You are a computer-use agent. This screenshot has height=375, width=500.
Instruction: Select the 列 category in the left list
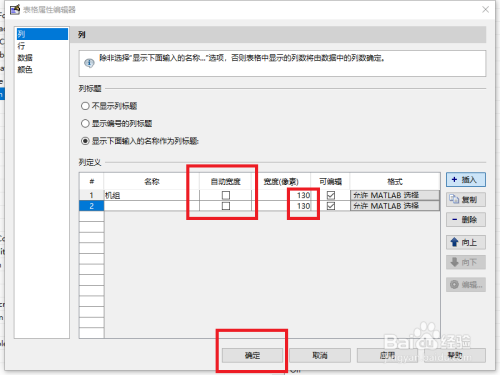pyautogui.click(x=42, y=34)
